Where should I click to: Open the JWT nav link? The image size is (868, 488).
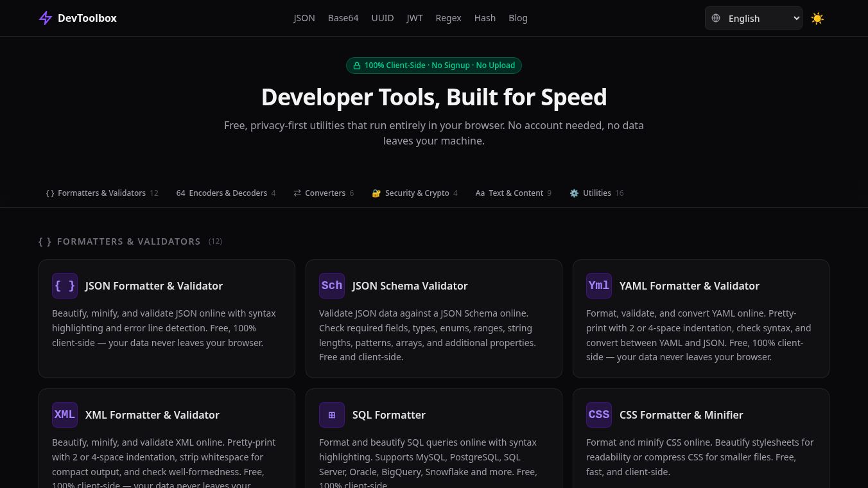tap(415, 18)
